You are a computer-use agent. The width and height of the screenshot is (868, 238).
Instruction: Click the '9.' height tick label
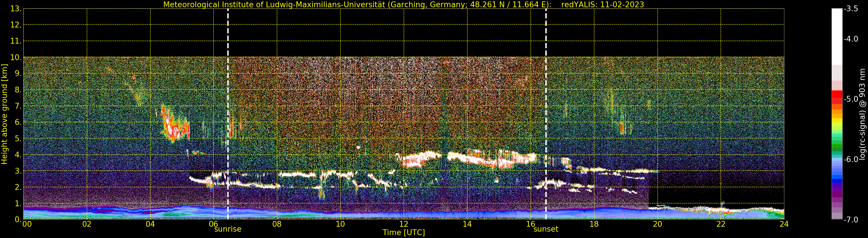coord(18,74)
